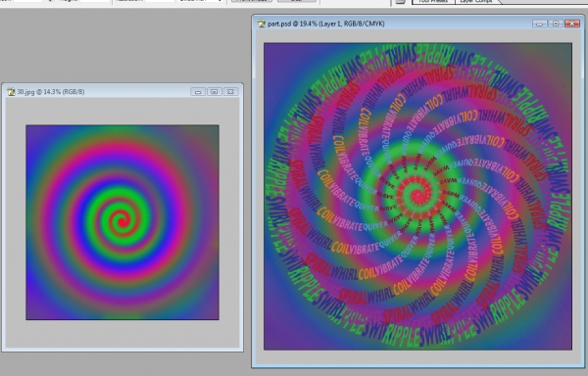This screenshot has height=376, width=588.
Task: Maximize the 30.jpg document window
Action: [x=214, y=92]
